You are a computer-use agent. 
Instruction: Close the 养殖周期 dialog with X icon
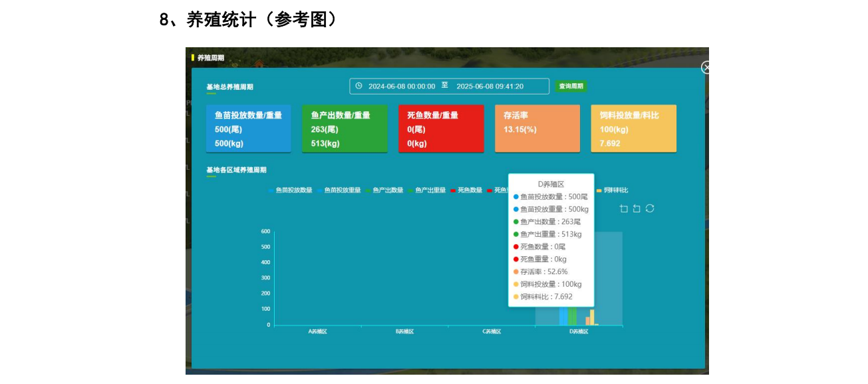[x=706, y=67]
